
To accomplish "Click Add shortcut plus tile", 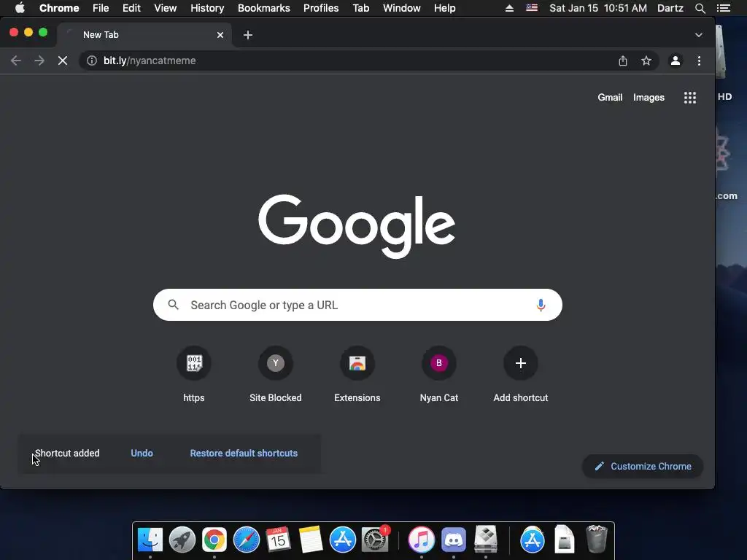I will 521,375.
